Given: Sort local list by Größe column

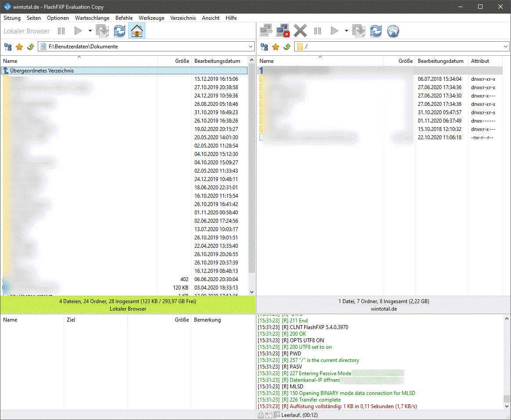Looking at the screenshot, I should point(175,61).
